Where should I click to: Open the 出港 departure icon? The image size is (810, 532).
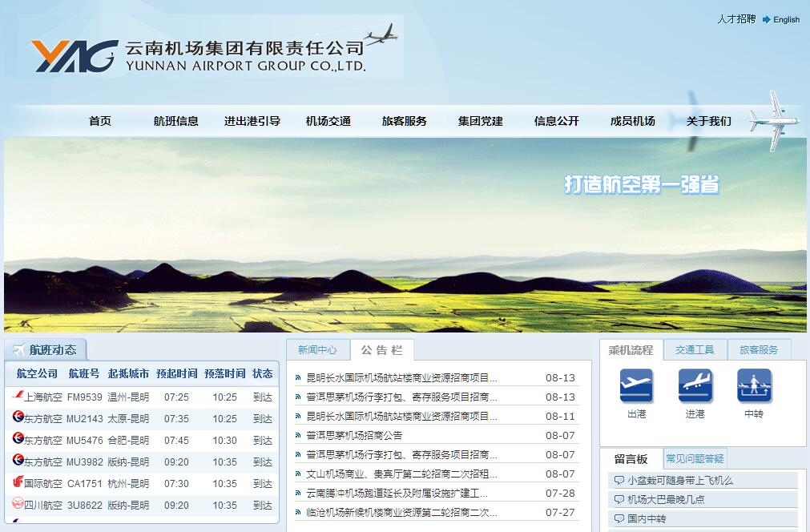coord(636,386)
